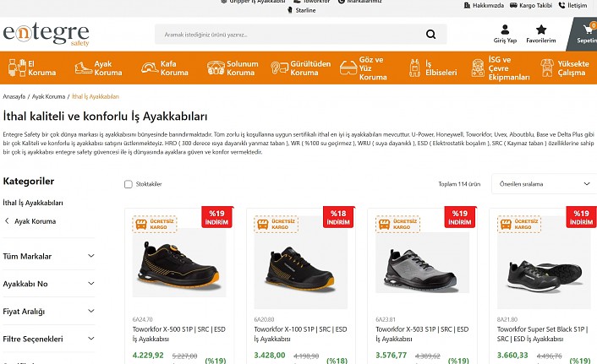Click into the product search field
The height and width of the screenshot is (364, 597).
click(x=288, y=35)
